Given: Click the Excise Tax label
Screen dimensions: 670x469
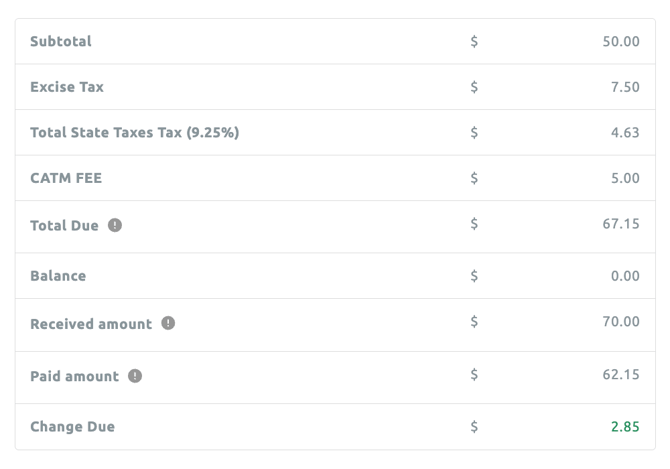Looking at the screenshot, I should tap(67, 87).
